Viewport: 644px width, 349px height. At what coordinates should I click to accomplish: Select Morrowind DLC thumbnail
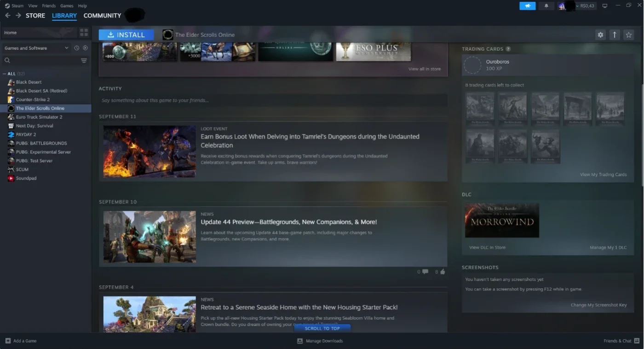click(x=502, y=221)
